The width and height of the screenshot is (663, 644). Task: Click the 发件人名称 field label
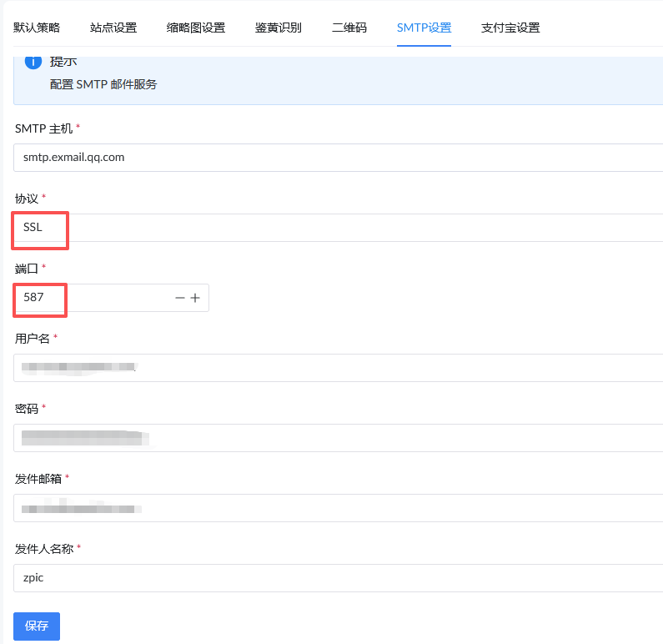(44, 549)
